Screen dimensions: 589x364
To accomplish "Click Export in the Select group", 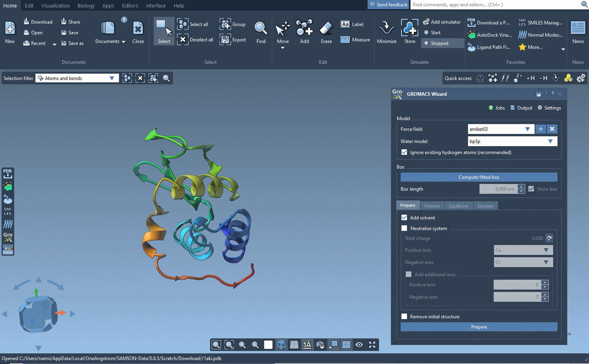I will click(x=233, y=40).
